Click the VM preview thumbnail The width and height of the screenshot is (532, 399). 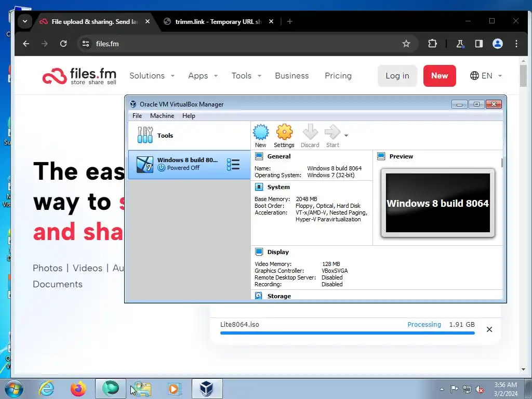point(437,203)
